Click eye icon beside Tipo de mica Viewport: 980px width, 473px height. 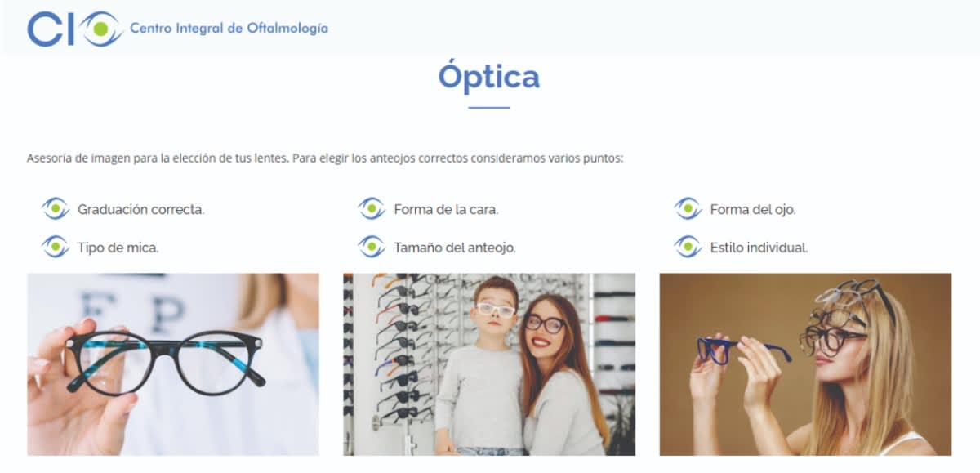56,247
